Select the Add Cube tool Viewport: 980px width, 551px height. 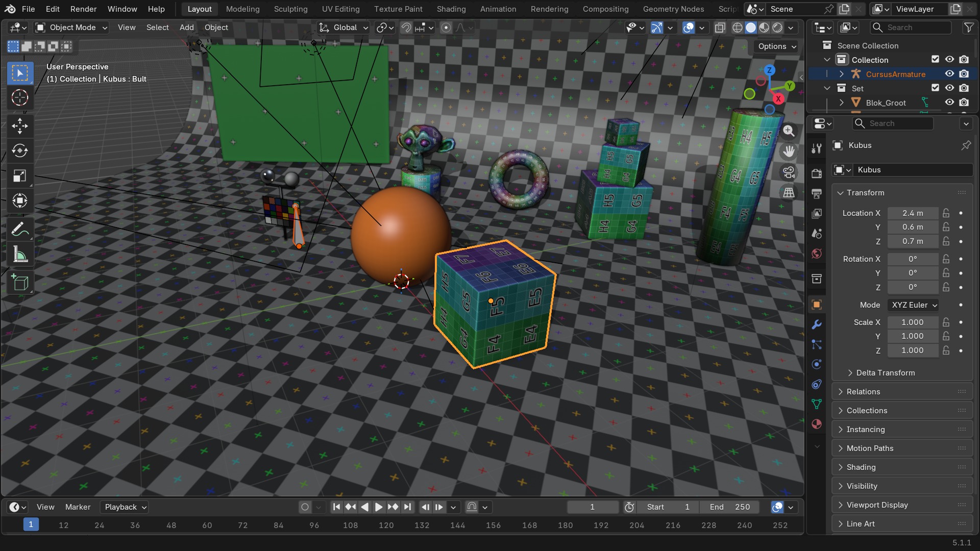click(20, 283)
